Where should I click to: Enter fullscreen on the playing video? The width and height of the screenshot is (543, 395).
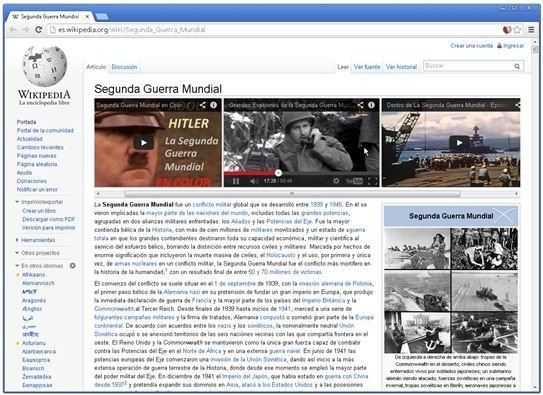point(373,181)
